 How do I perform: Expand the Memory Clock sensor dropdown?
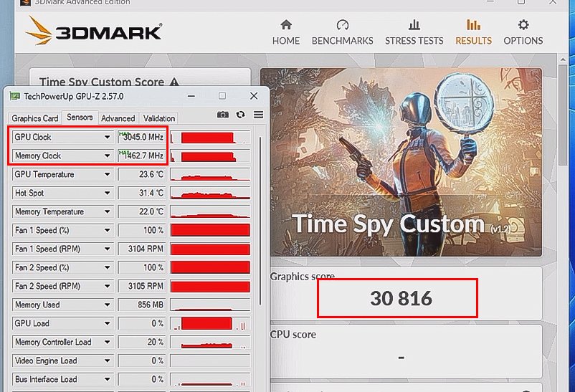pyautogui.click(x=107, y=156)
